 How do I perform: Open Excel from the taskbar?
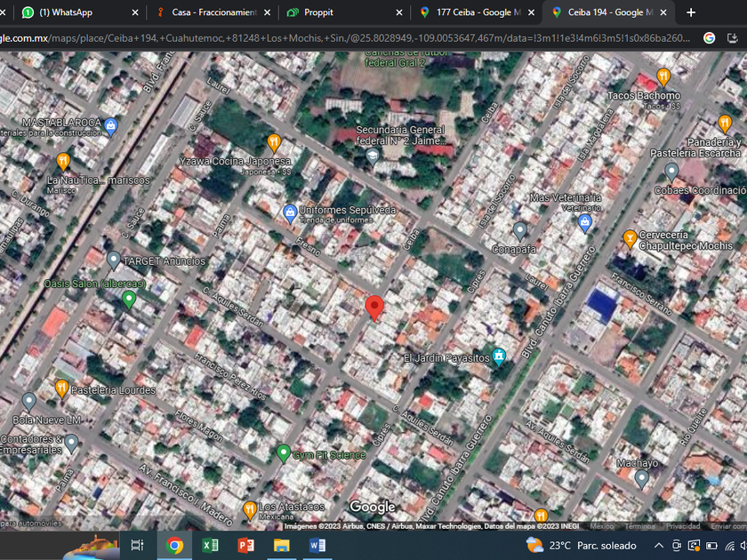[x=210, y=545]
